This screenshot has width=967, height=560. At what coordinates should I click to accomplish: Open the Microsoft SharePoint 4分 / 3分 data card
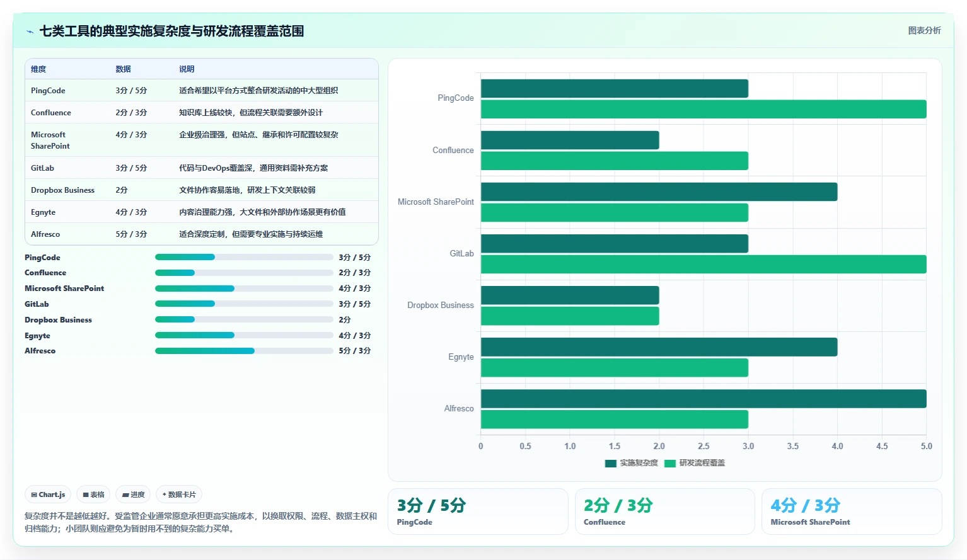[x=852, y=511]
